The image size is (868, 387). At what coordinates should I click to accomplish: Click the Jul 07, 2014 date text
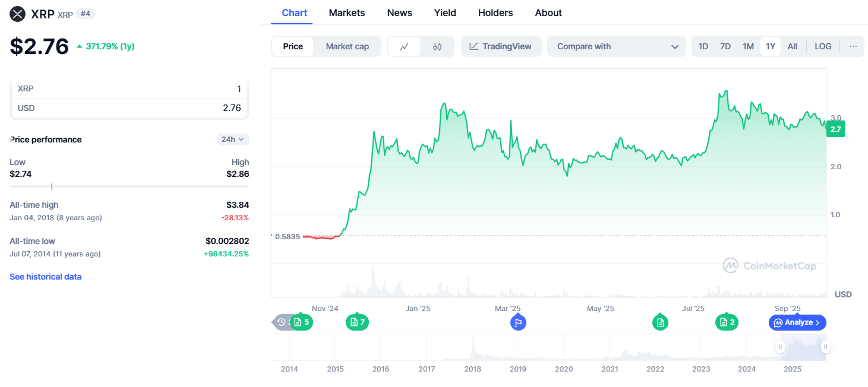coord(30,254)
